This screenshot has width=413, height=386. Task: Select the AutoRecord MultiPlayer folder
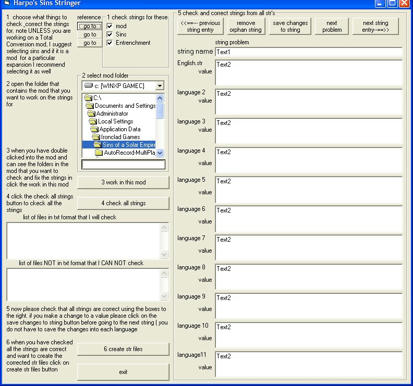click(x=125, y=153)
